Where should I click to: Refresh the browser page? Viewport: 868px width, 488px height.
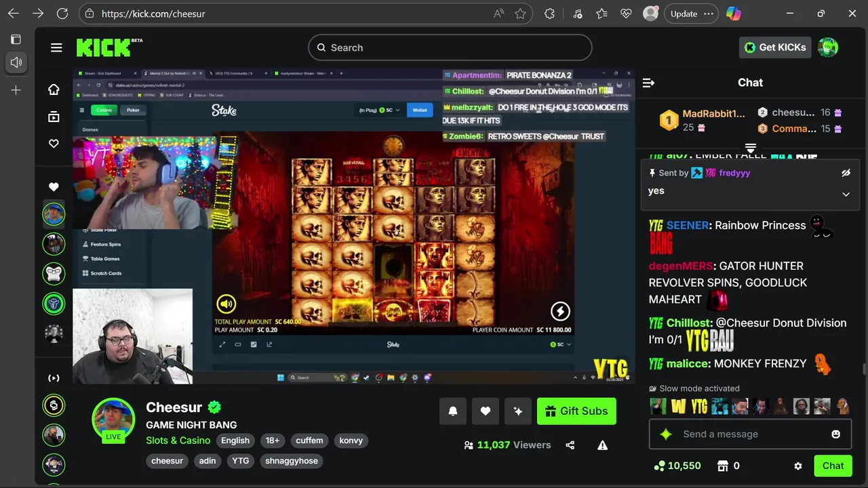62,14
